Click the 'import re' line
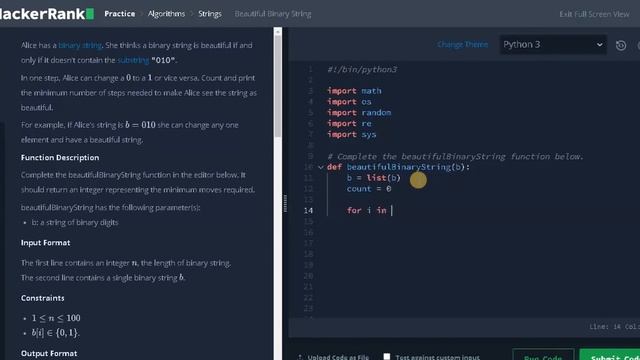 pos(349,124)
